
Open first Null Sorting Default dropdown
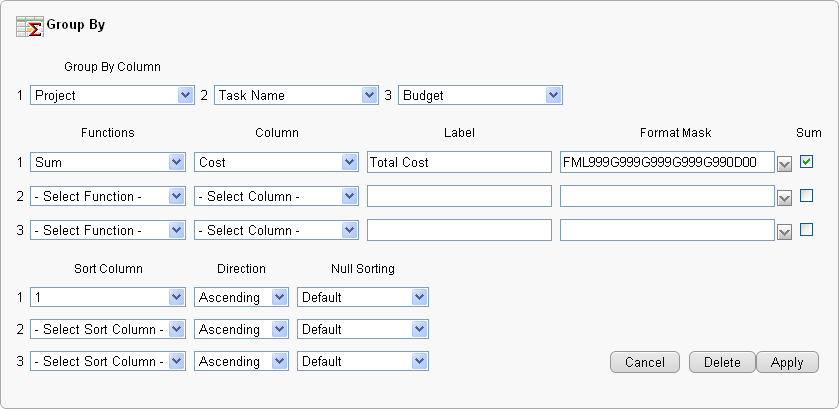point(363,297)
